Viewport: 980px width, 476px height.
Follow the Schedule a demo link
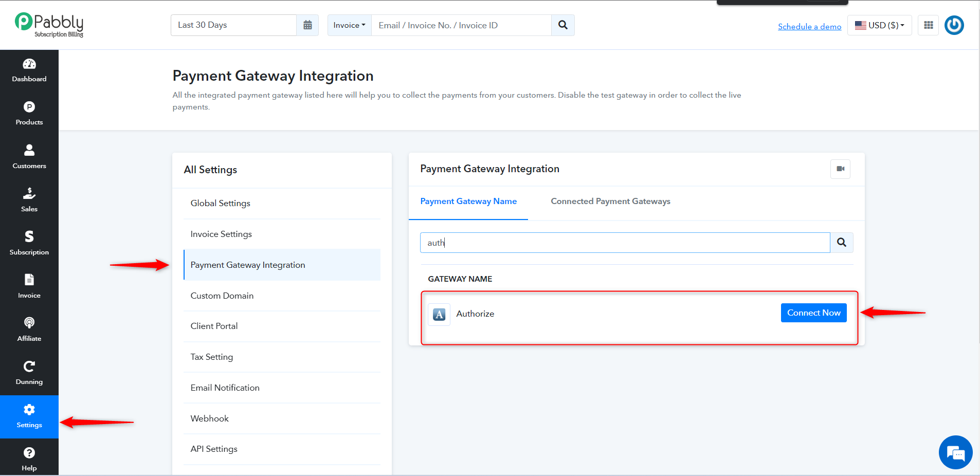(810, 27)
